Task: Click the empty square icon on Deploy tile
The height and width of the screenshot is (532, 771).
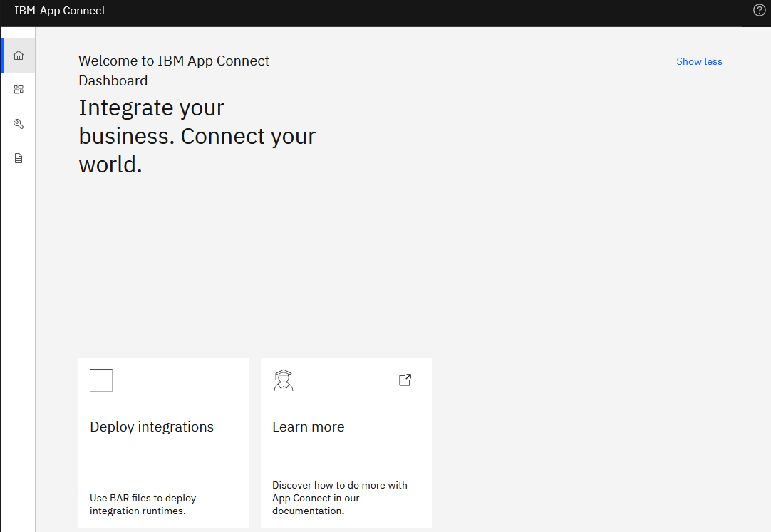Action: click(x=101, y=380)
